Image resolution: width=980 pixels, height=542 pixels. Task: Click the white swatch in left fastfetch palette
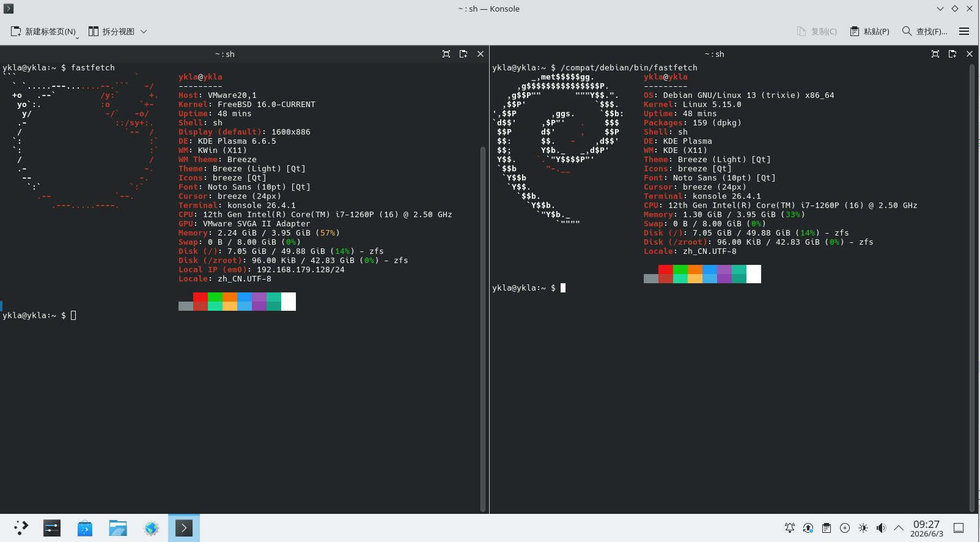[289, 302]
